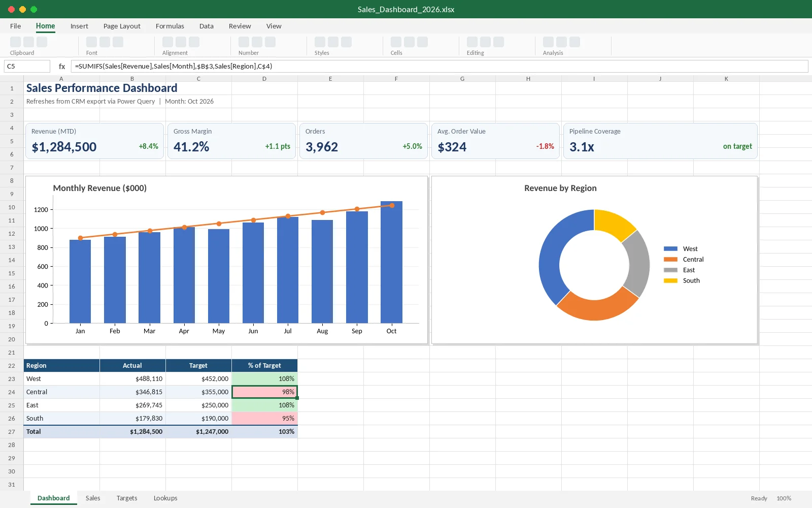Image resolution: width=812 pixels, height=508 pixels.
Task: Click into the SUMIFS formula bar
Action: [439, 66]
